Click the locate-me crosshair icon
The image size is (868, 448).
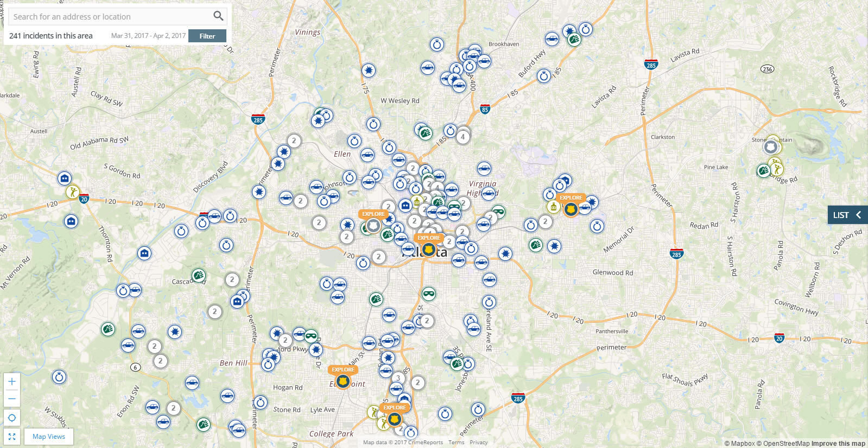pos(12,418)
